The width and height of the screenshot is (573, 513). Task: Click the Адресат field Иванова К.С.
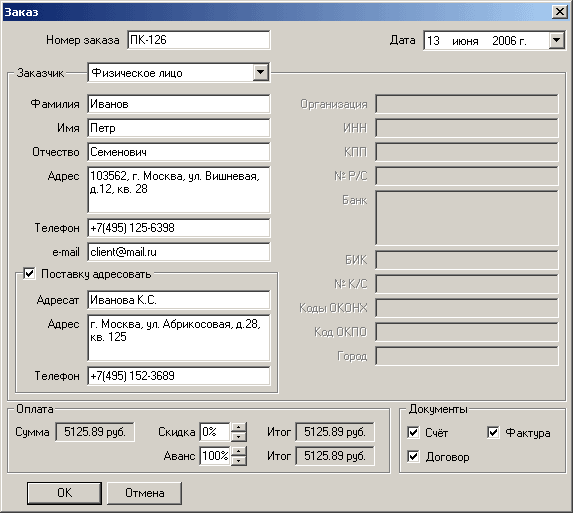[179, 300]
